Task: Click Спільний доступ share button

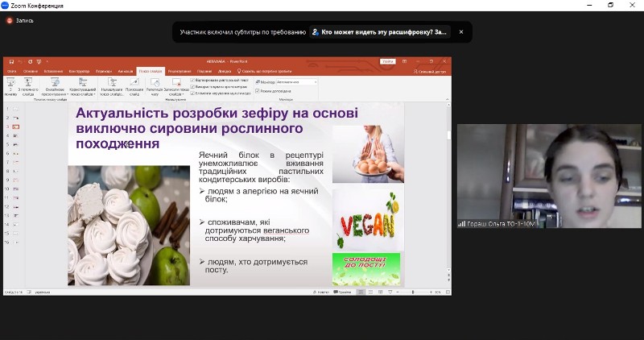Action: click(429, 72)
